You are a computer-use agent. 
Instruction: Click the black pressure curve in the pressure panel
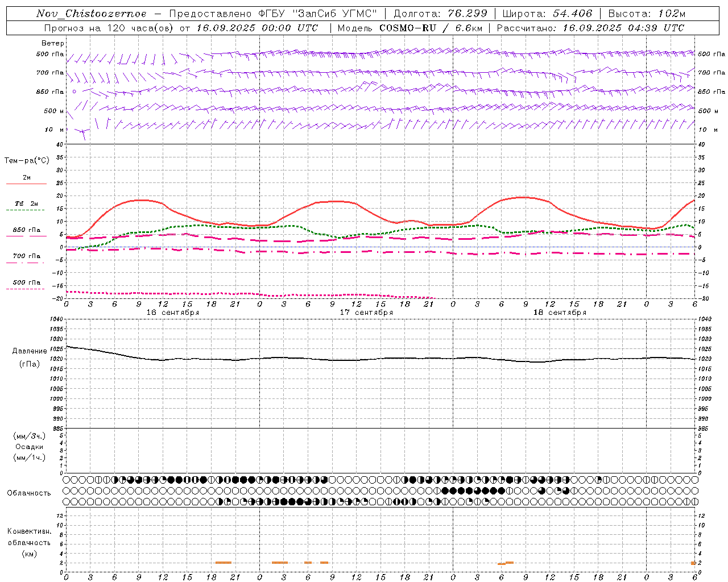380,359
